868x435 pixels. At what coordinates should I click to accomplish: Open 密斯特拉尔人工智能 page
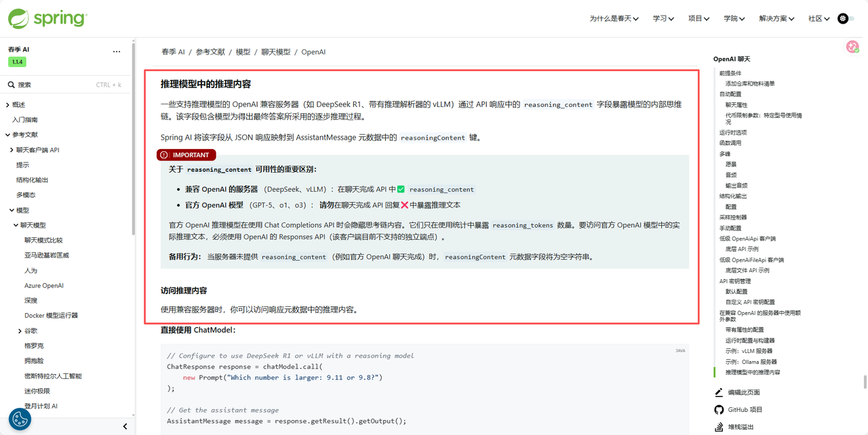(x=53, y=376)
